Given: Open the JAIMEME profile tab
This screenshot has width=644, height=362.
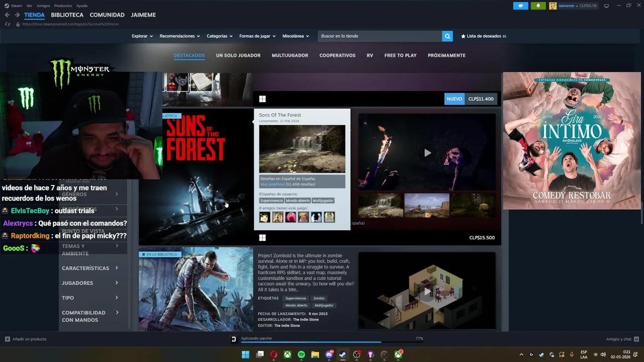Looking at the screenshot, I should [143, 15].
